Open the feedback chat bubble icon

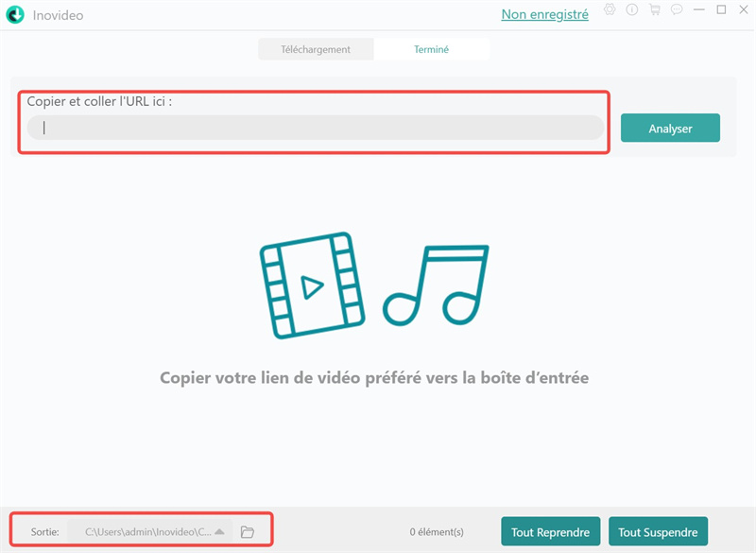[x=677, y=11]
